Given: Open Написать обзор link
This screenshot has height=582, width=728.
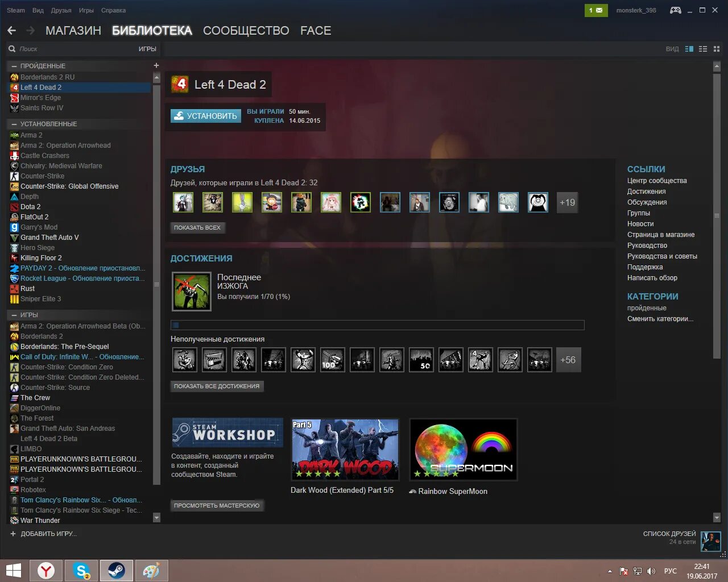Looking at the screenshot, I should (652, 278).
